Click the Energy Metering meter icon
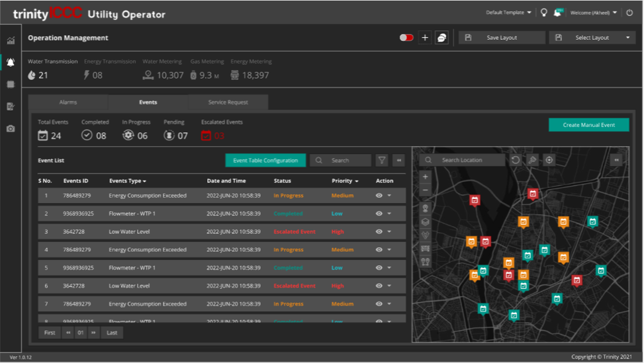This screenshot has height=363, width=644. click(x=234, y=75)
